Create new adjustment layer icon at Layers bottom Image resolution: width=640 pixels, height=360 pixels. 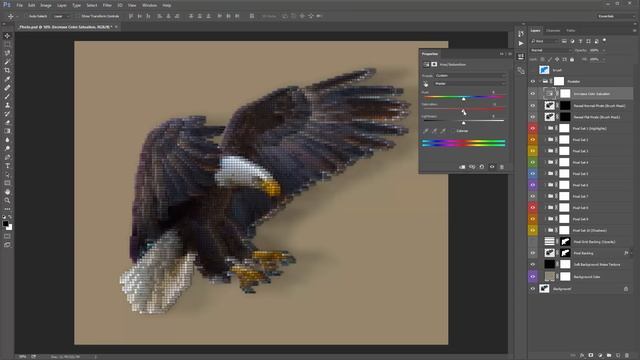coord(600,356)
